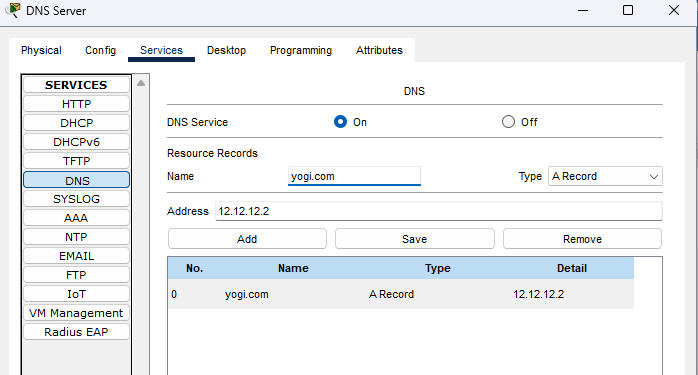Choose the Radius EAP service
Viewport: 698px width, 375px height.
tap(77, 332)
